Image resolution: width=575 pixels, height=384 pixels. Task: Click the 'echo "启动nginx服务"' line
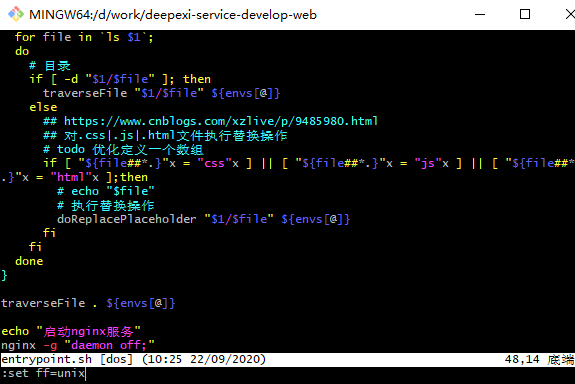click(x=71, y=332)
